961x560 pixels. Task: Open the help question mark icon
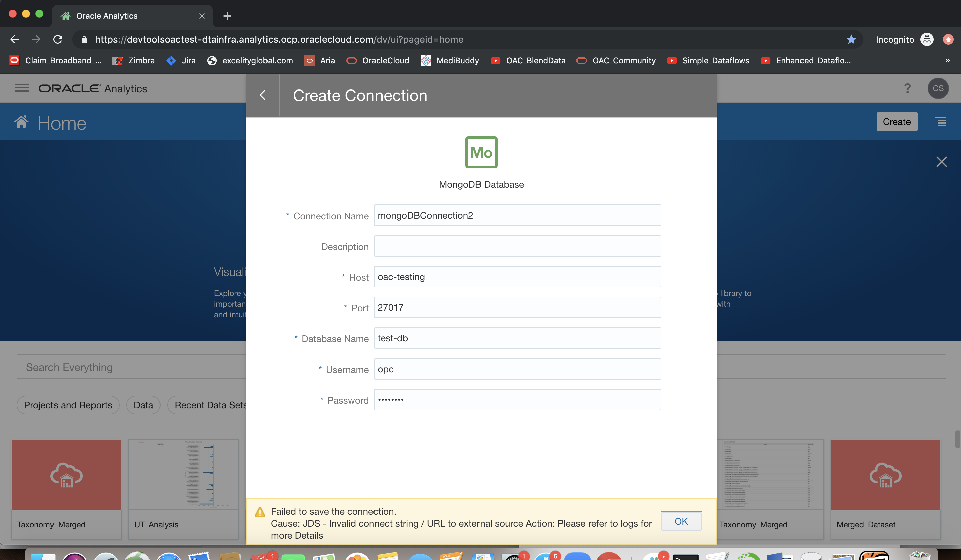click(x=907, y=88)
